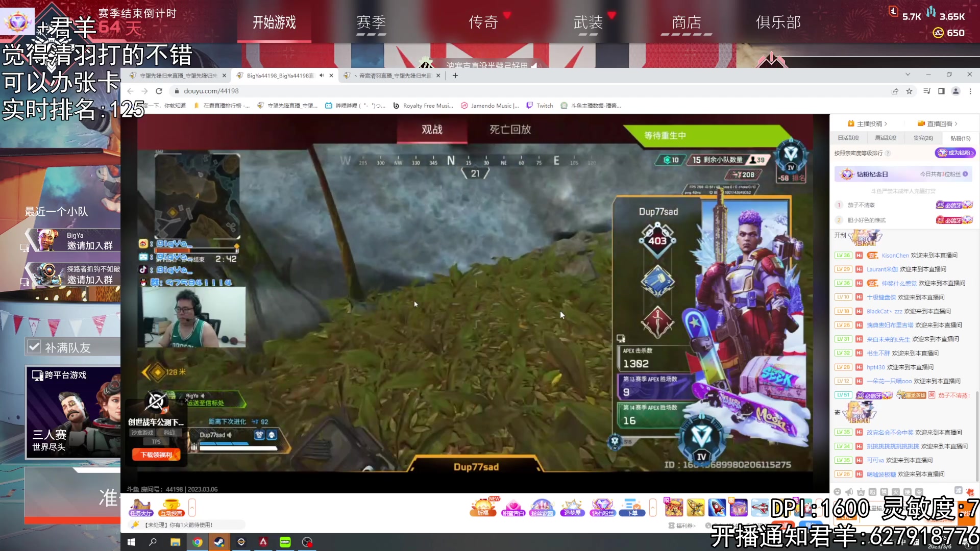Open the 武装 loadout tab

coord(588,22)
